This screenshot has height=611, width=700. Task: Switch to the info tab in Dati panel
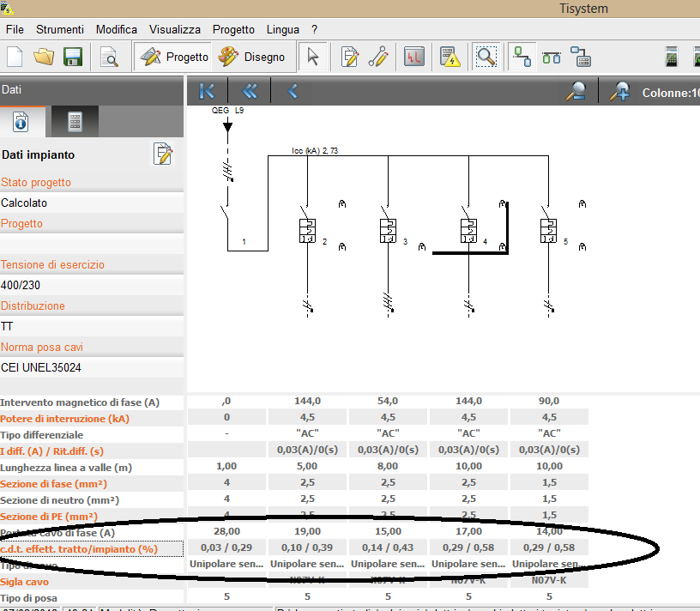pos(21,122)
